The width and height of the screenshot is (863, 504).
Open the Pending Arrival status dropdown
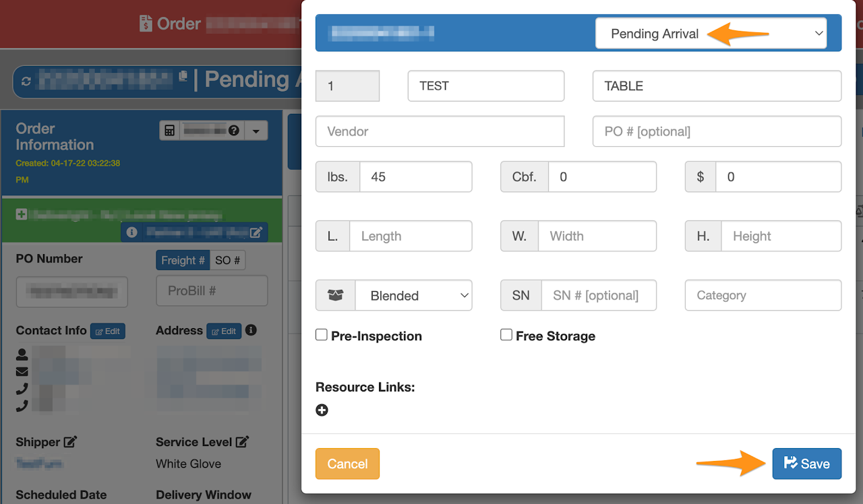[x=711, y=34]
